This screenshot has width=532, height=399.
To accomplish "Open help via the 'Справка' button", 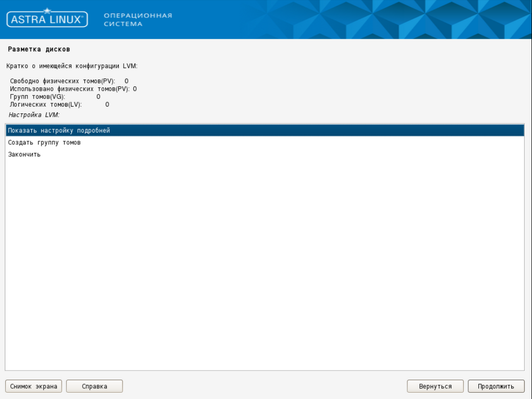I will [x=94, y=386].
